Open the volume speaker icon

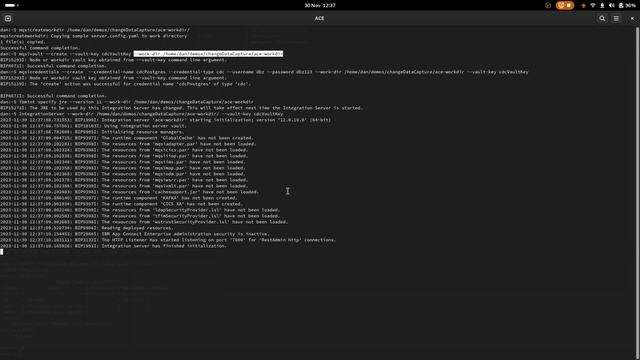pyautogui.click(x=611, y=5)
